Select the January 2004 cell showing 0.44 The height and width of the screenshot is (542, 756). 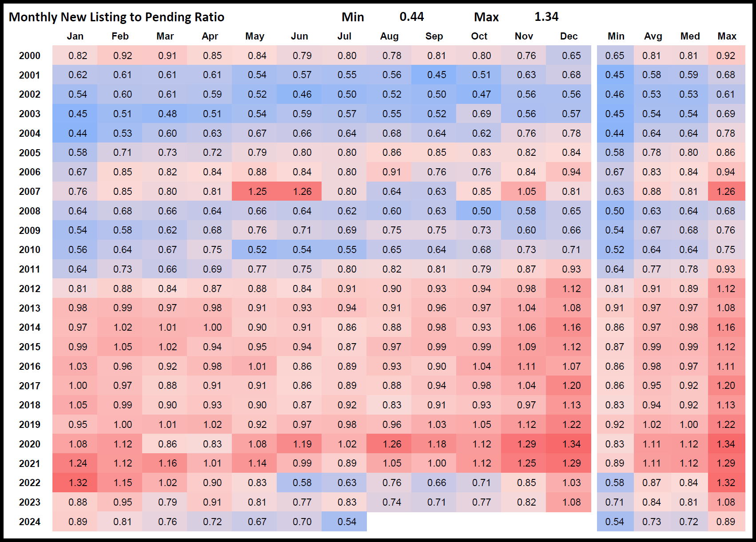click(x=78, y=134)
